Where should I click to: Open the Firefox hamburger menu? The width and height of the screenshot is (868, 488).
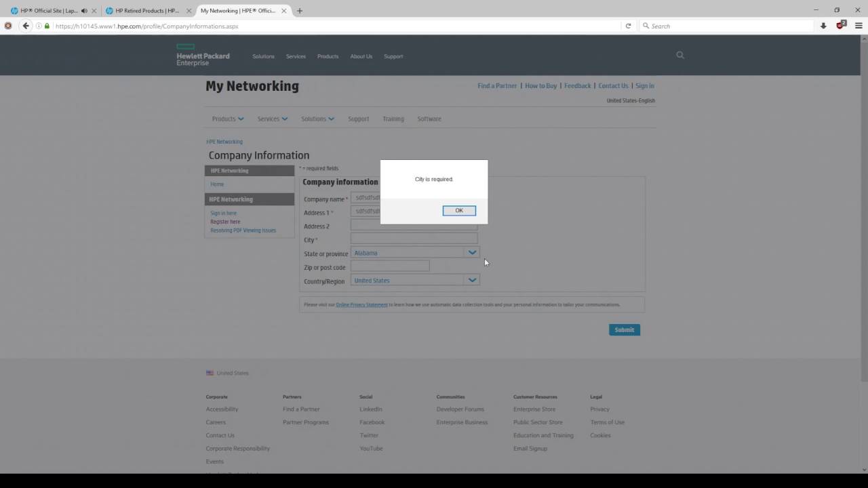859,26
